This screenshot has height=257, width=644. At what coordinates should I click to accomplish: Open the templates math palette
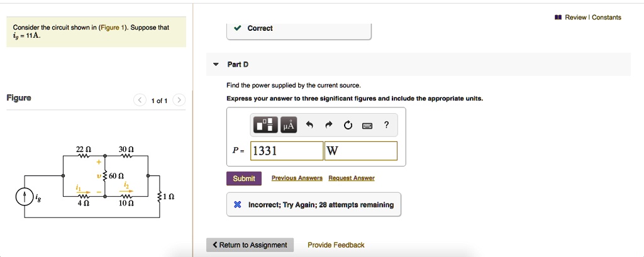point(264,125)
